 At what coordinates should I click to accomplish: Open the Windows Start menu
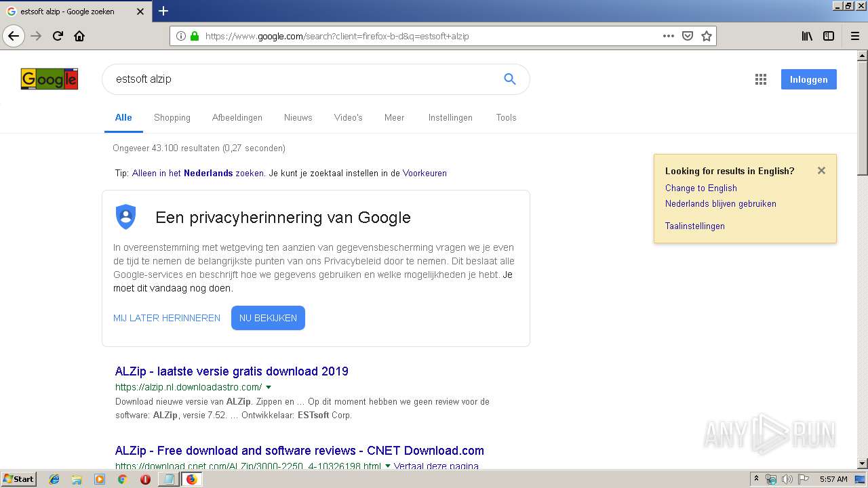(x=19, y=479)
